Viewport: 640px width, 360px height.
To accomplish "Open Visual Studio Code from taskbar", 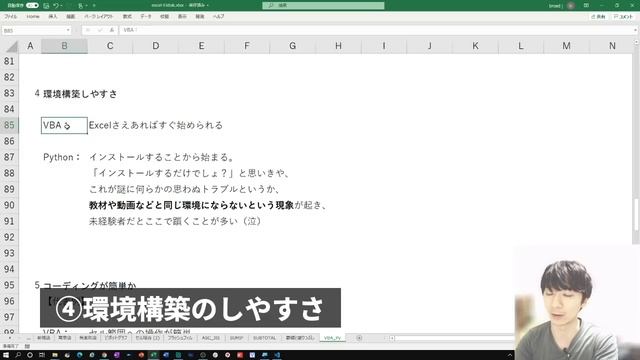I will tap(277, 355).
